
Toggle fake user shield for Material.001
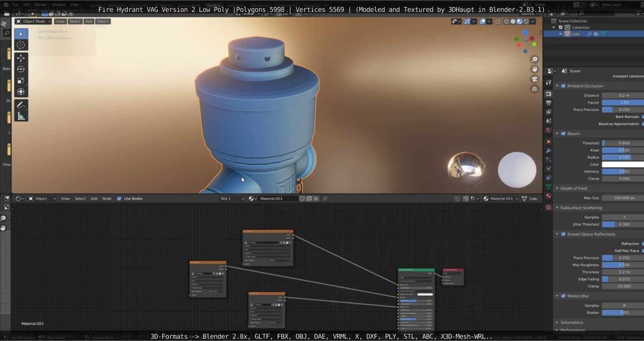coord(302,199)
